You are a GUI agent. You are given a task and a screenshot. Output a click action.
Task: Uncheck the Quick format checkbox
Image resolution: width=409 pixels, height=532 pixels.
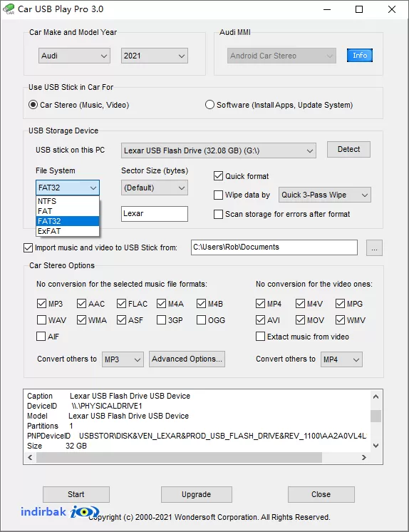click(x=218, y=176)
